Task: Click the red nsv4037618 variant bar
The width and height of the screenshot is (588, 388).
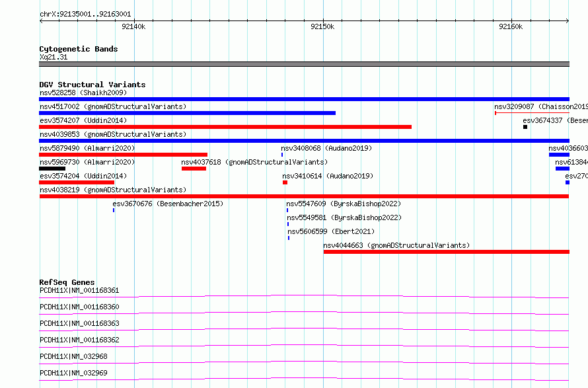Action: coord(194,169)
